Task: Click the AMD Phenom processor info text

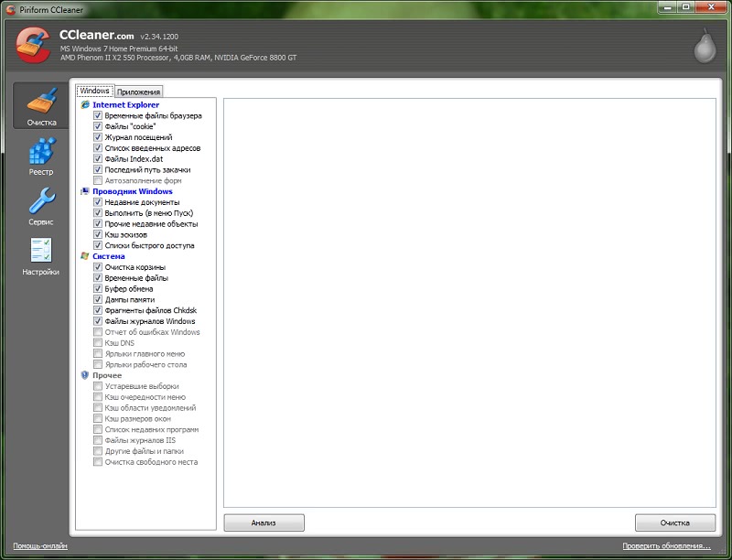Action: (x=178, y=58)
